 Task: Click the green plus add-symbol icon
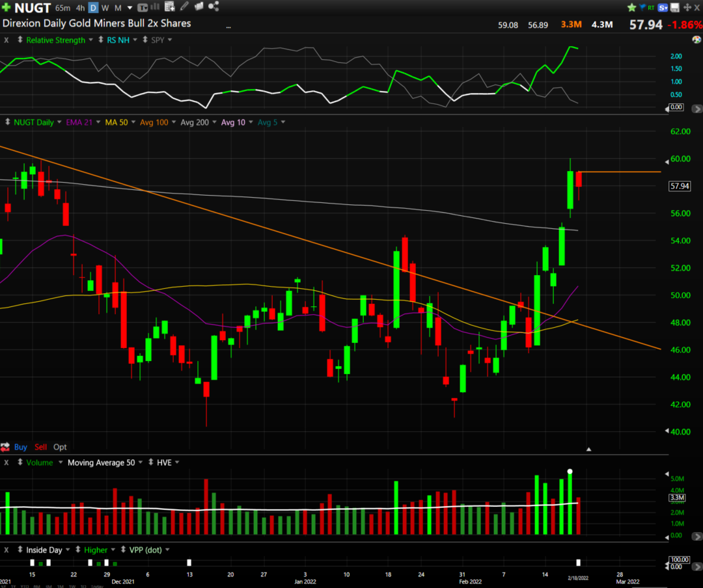pos(6,7)
